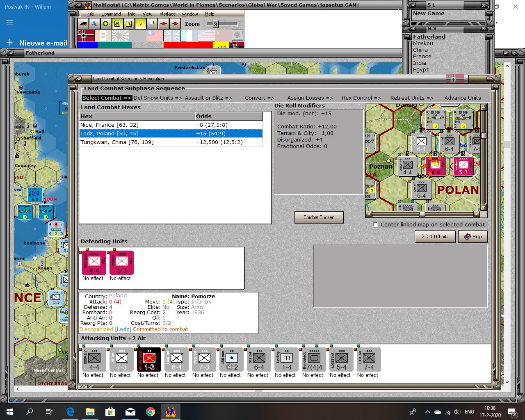Select the Pomorze 4-4 defending unit
Screen dimensions: 525x420
click(94, 262)
